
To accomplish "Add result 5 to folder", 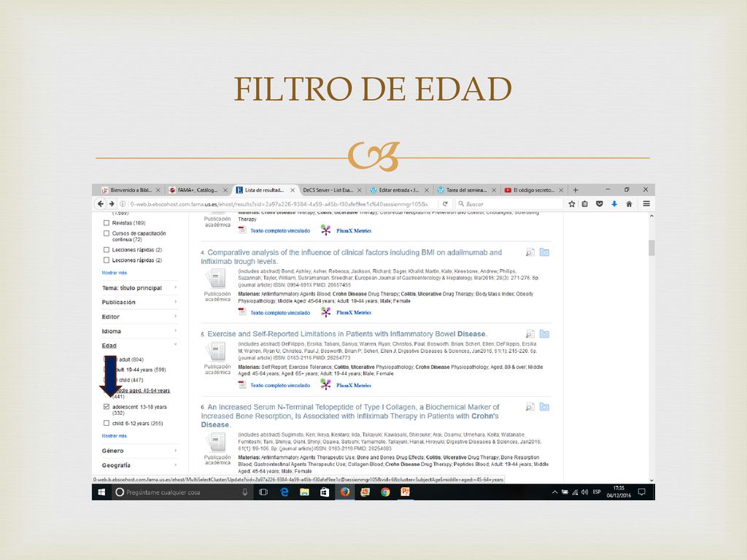I will click(544, 334).
